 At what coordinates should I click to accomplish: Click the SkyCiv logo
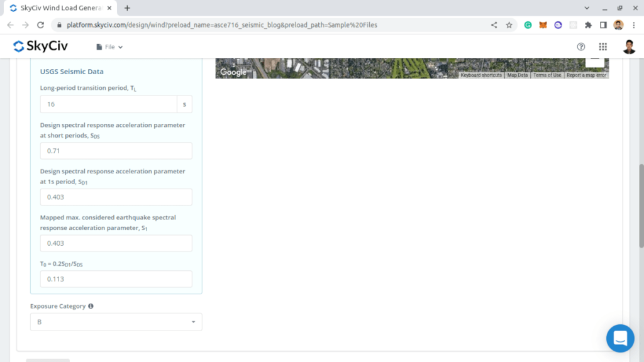(40, 47)
